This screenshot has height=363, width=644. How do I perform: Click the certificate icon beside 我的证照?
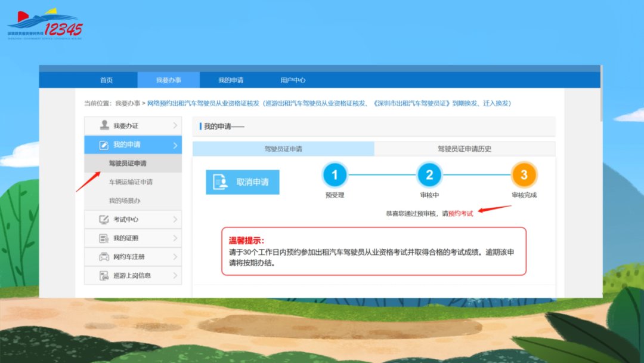pos(104,238)
